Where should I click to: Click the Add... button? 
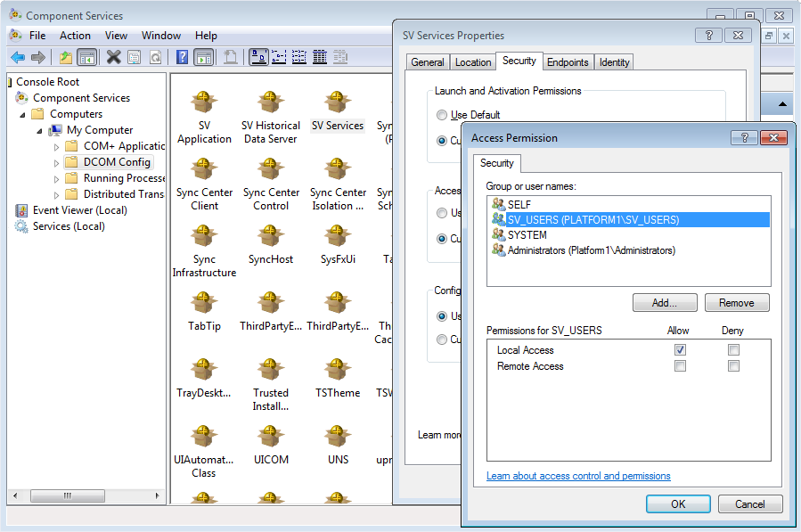665,303
